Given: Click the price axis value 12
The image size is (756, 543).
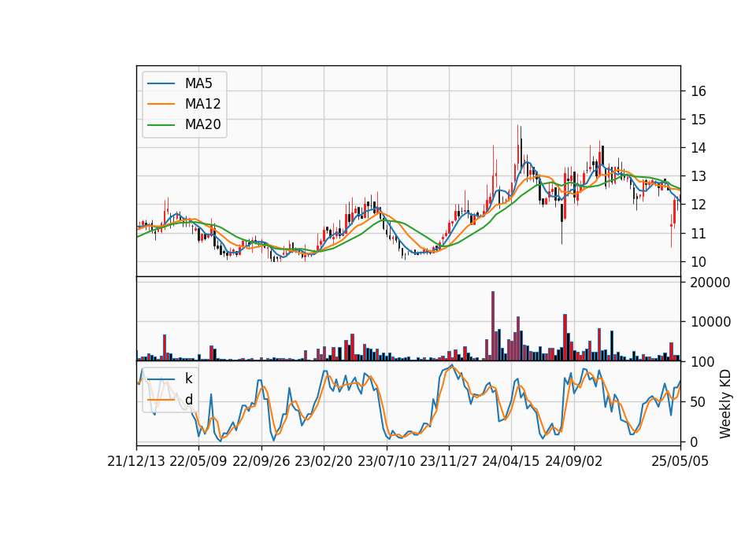Looking at the screenshot, I should pos(699,205).
